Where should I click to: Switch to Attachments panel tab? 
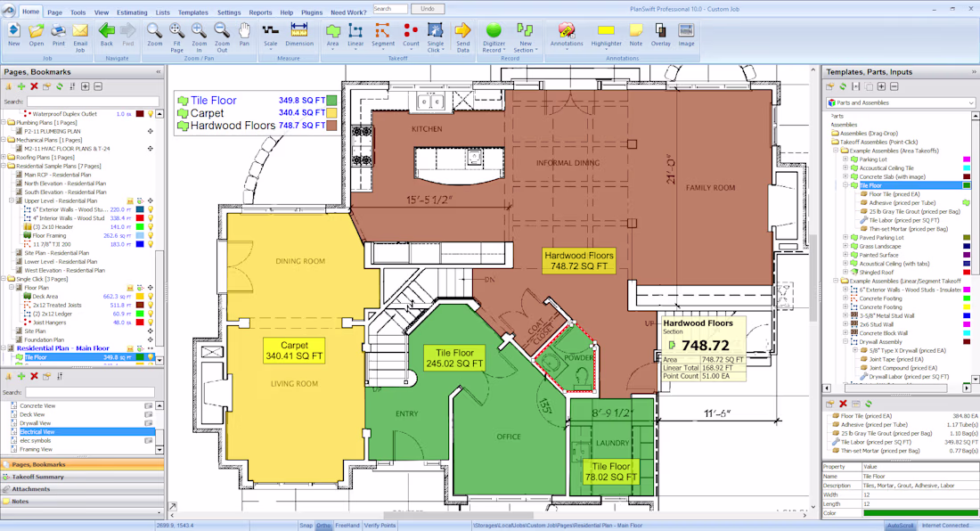[x=82, y=489]
